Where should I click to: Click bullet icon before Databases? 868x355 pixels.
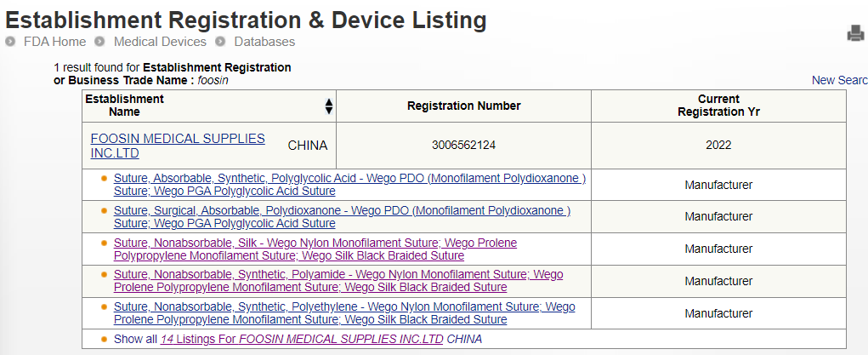pyautogui.click(x=220, y=42)
